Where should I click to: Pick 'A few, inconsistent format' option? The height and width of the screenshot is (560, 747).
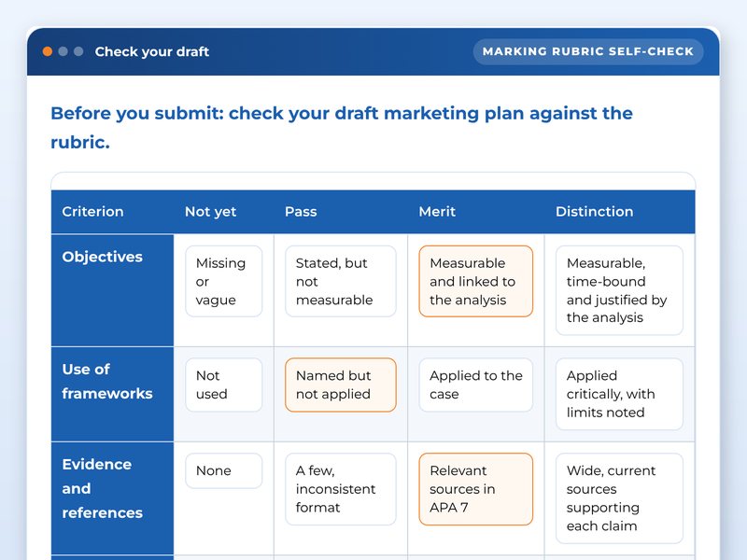click(x=340, y=489)
